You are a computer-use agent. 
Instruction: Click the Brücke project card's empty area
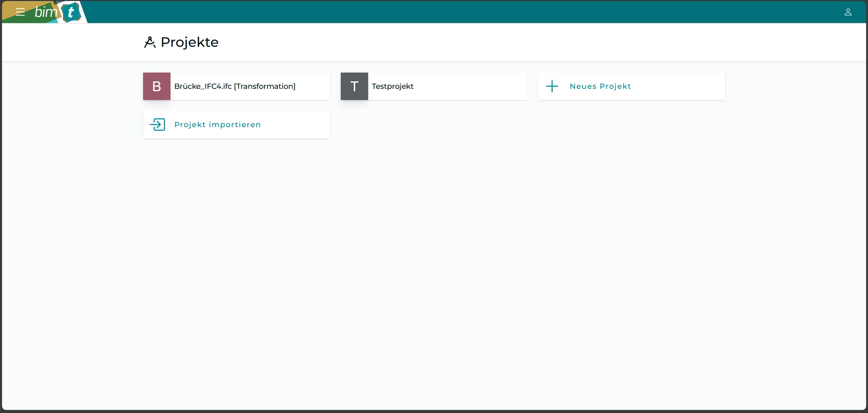tap(314, 86)
